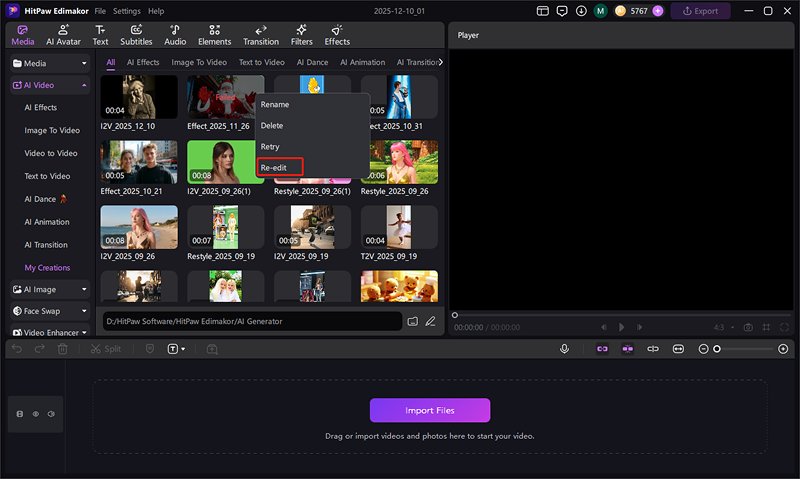Image resolution: width=800 pixels, height=479 pixels.
Task: Select AI Animation in sidebar
Action: tap(47, 222)
